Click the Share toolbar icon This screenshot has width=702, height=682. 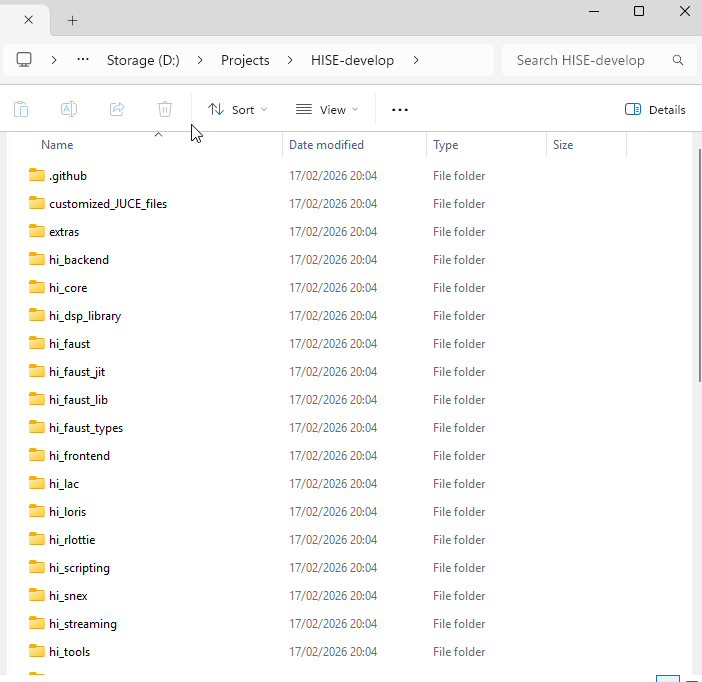tap(117, 109)
